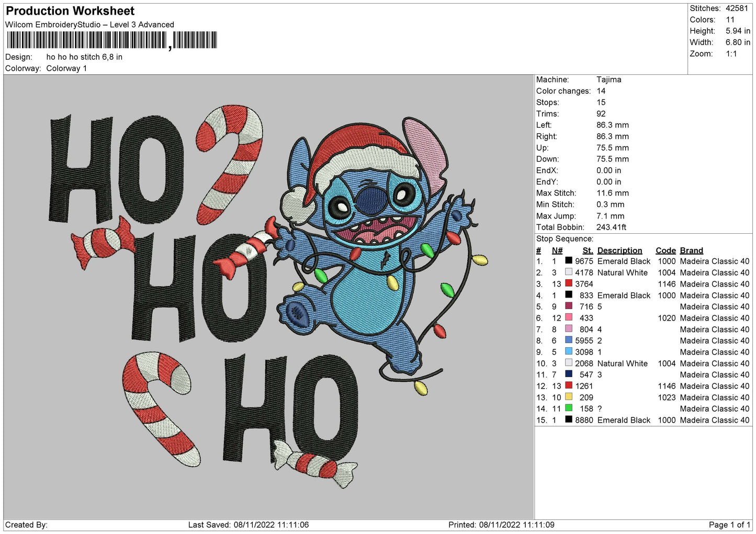Image resolution: width=756 pixels, height=534 pixels.
Task: Click code 1146 in stop row 3
Action: click(x=667, y=284)
